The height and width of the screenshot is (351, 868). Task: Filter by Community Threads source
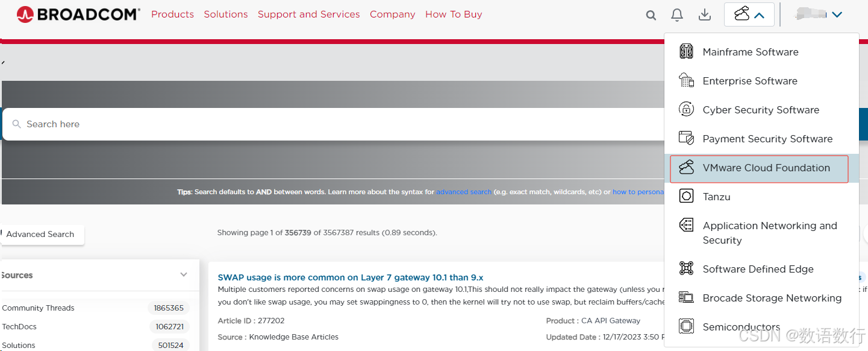[x=39, y=308]
